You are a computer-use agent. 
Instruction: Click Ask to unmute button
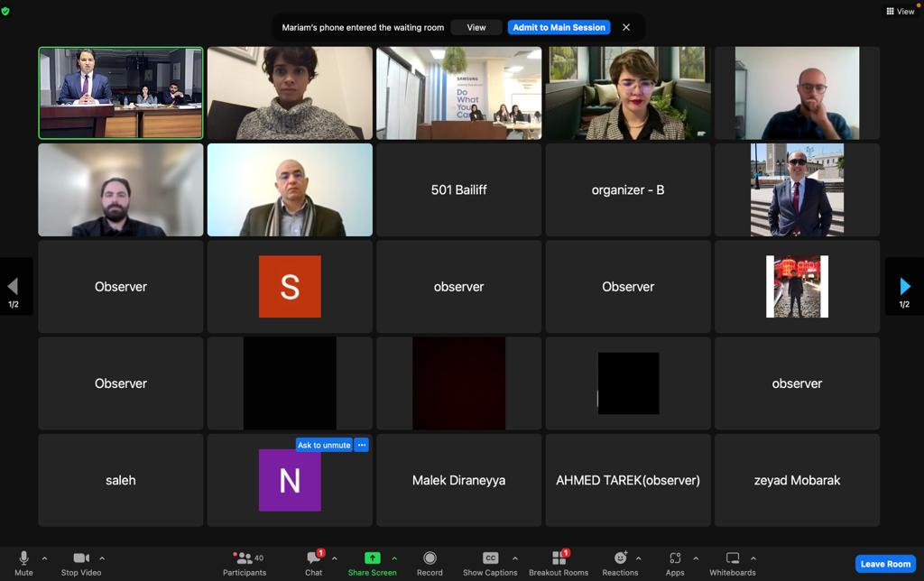324,445
